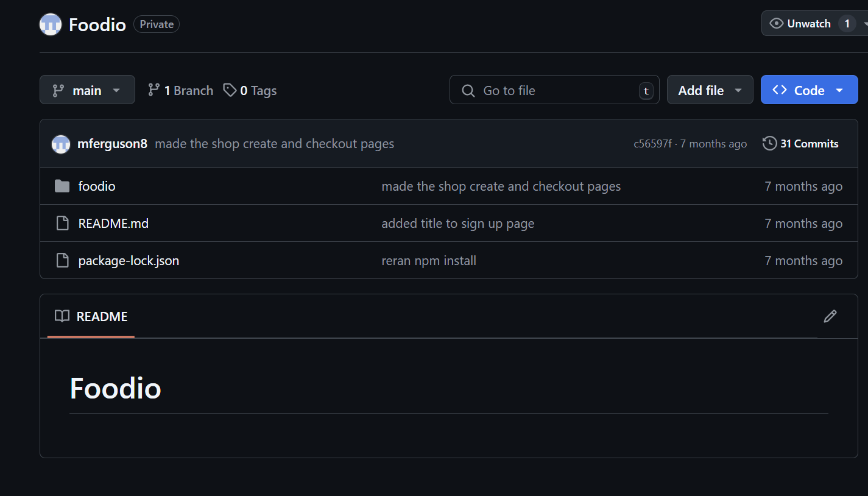Open the foodio folder icon
This screenshot has width=868, height=496.
[x=62, y=186]
